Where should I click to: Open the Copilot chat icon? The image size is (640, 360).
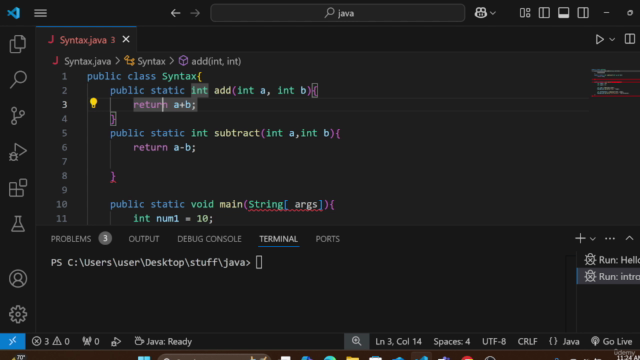point(481,13)
